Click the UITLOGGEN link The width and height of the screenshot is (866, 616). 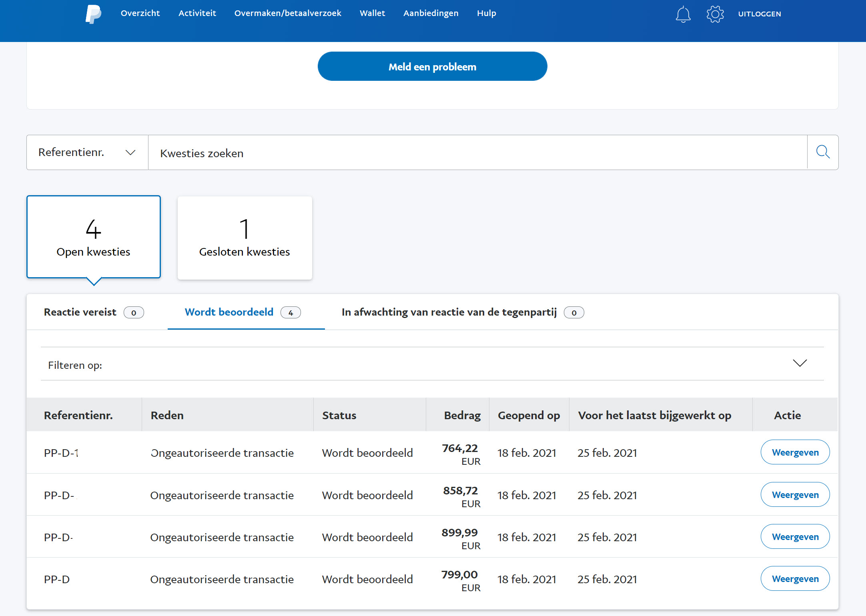pyautogui.click(x=759, y=14)
